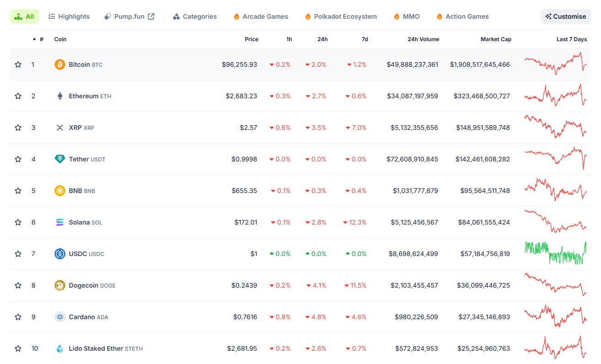Image resolution: width=601 pixels, height=364 pixels.
Task: Open the Polkadot Ecosystem category
Action: (341, 16)
